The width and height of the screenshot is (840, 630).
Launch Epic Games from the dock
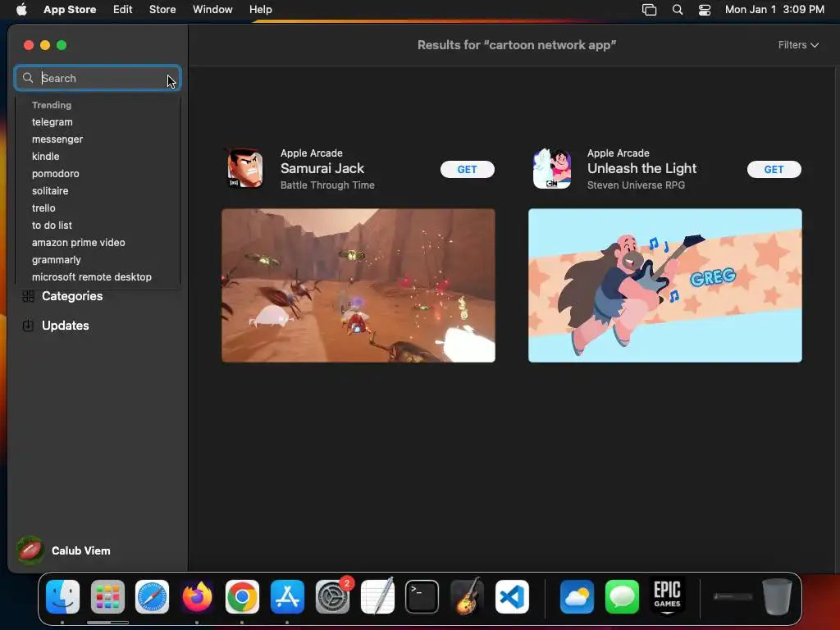667,596
